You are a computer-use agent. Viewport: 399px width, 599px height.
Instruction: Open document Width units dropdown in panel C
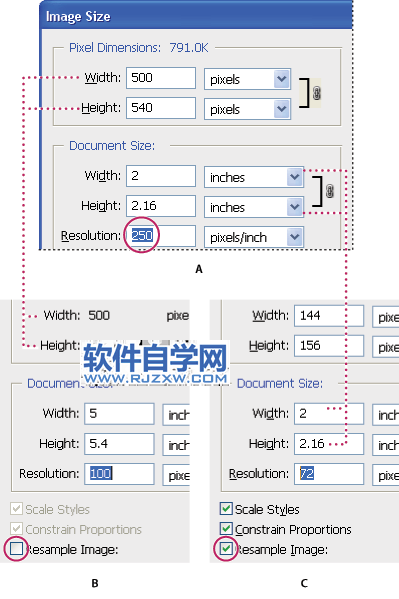(386, 414)
